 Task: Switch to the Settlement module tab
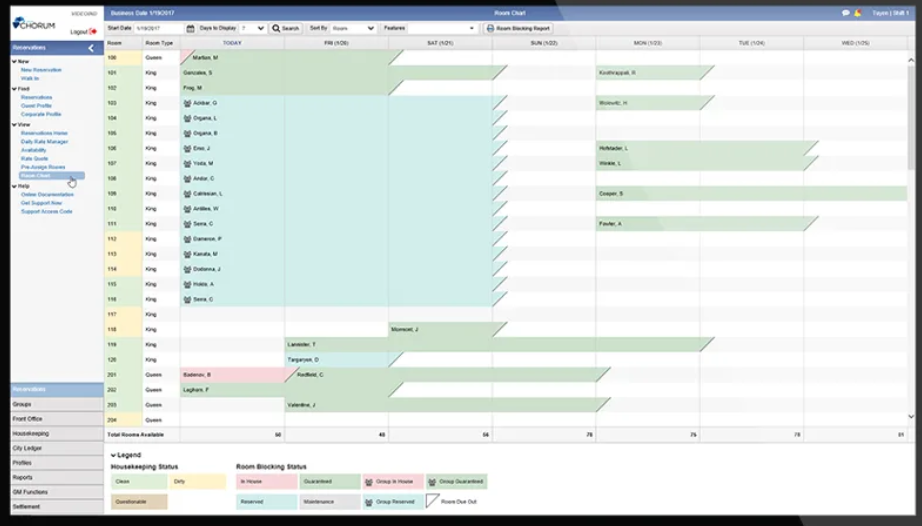(x=57, y=507)
